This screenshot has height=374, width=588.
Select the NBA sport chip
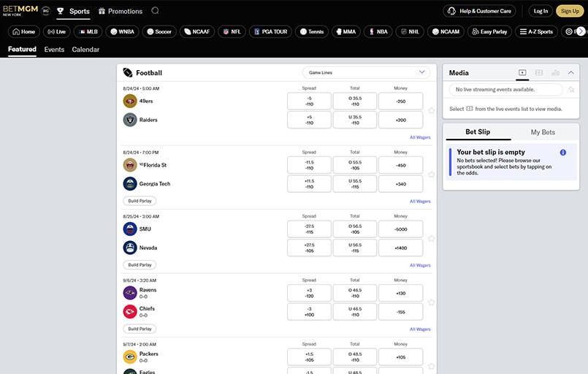point(378,32)
